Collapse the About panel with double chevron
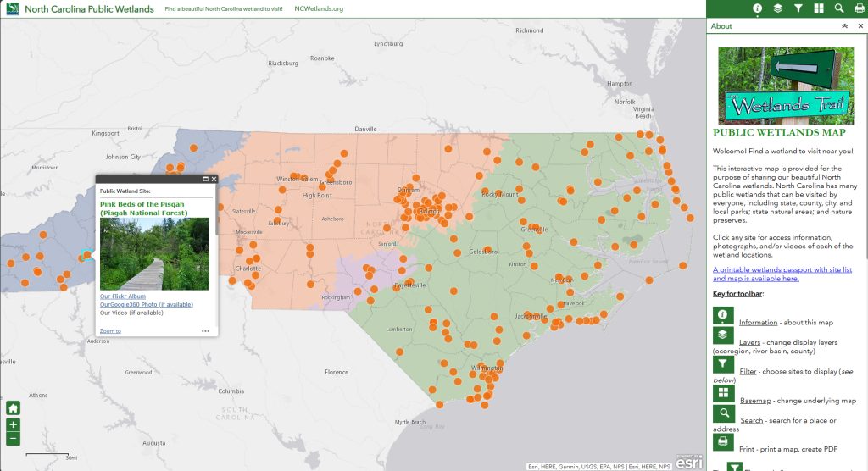Viewport: 868px width, 471px height. [x=844, y=26]
